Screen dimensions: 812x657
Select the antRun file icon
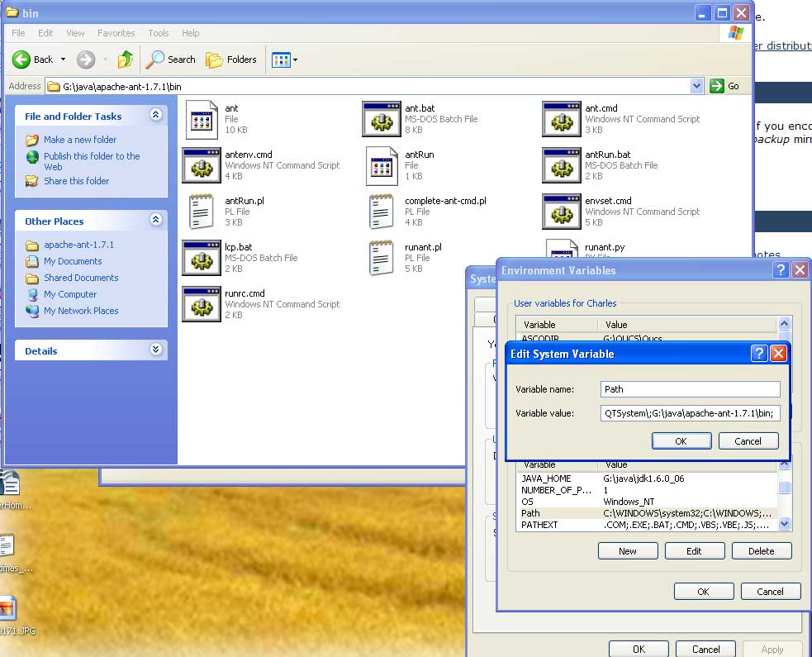click(x=382, y=166)
